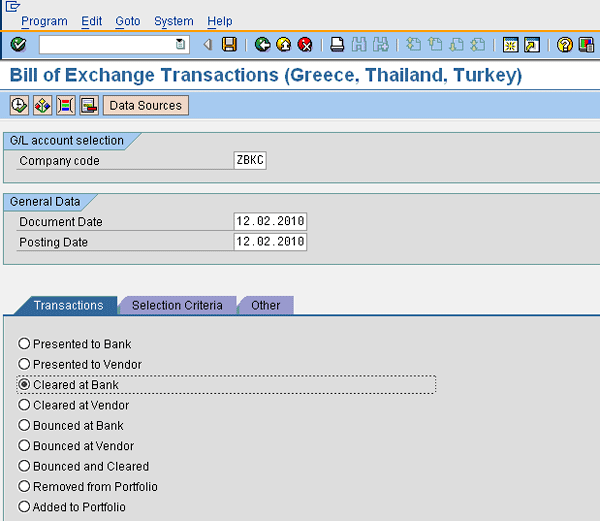Click the Posting Date input field

click(x=269, y=242)
